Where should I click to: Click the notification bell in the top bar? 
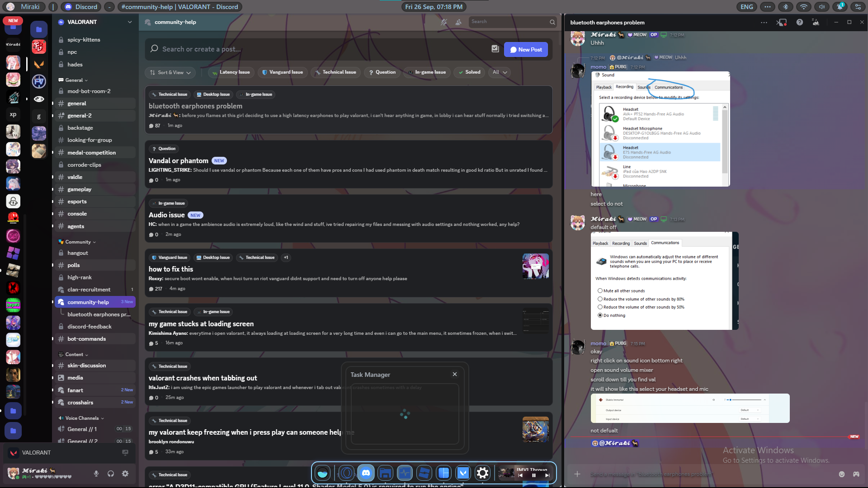click(x=840, y=7)
